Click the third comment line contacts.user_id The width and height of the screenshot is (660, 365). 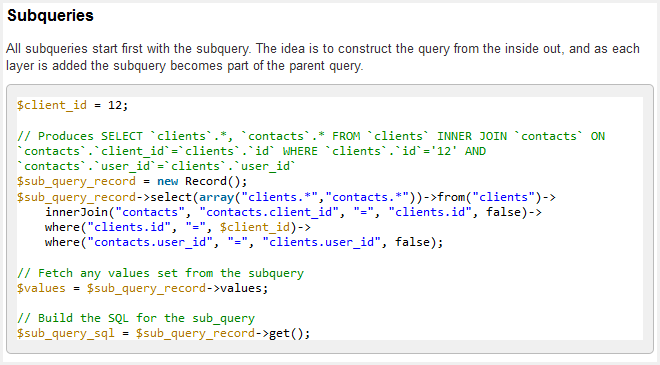point(157,166)
